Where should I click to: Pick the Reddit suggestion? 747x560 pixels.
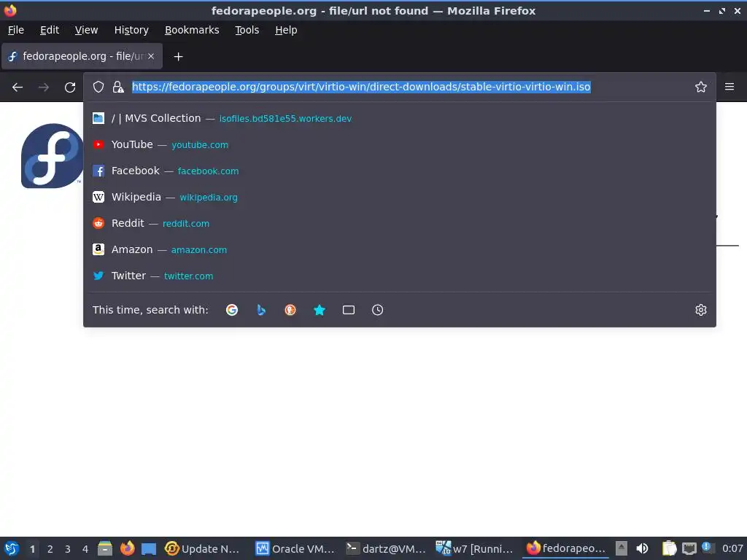coord(400,223)
